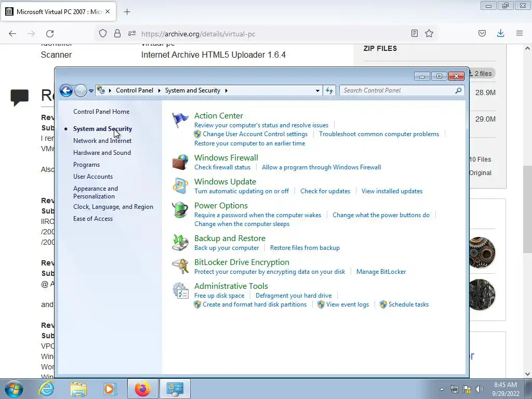Open the Windows Update icon
The width and height of the screenshot is (532, 399).
180,185
